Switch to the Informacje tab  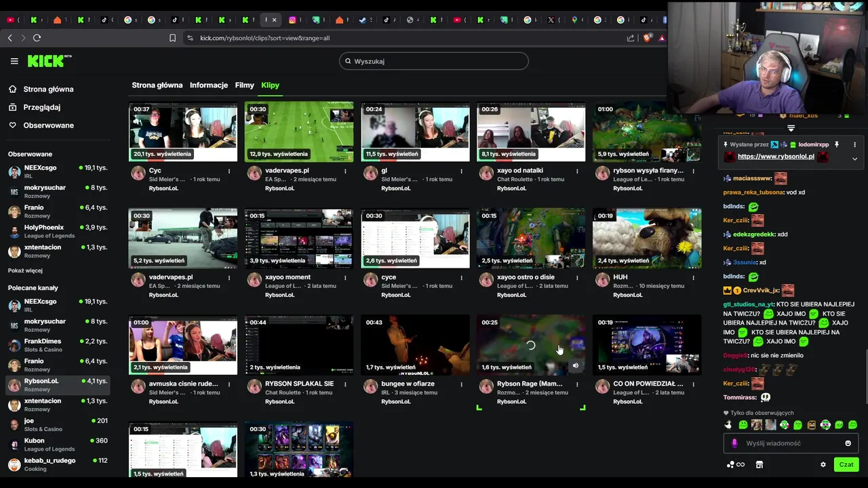click(x=209, y=85)
